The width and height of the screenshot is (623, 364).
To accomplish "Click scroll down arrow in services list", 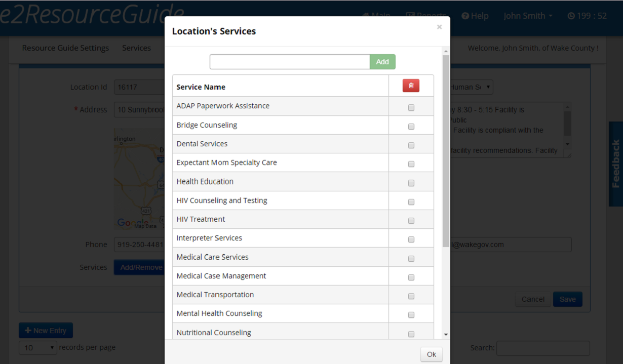I will (446, 335).
